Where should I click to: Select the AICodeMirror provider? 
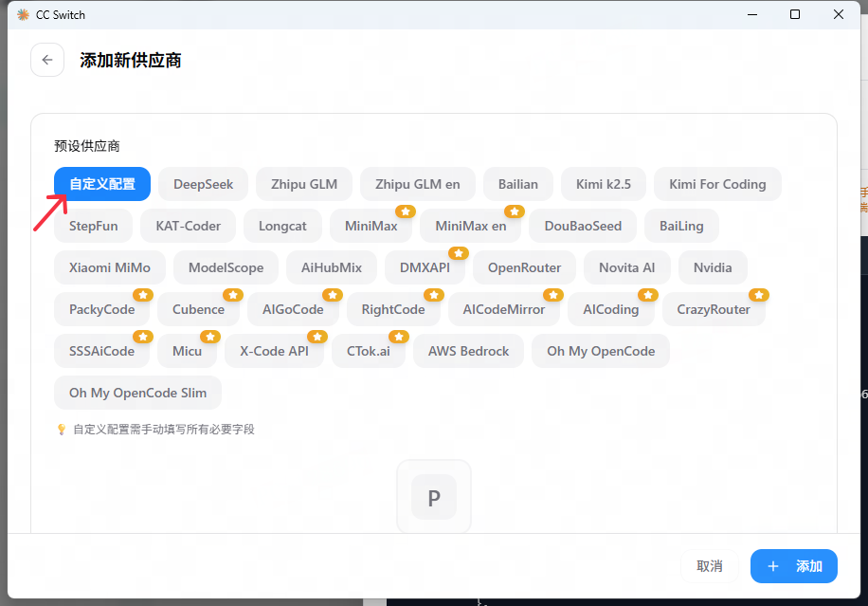coord(504,309)
